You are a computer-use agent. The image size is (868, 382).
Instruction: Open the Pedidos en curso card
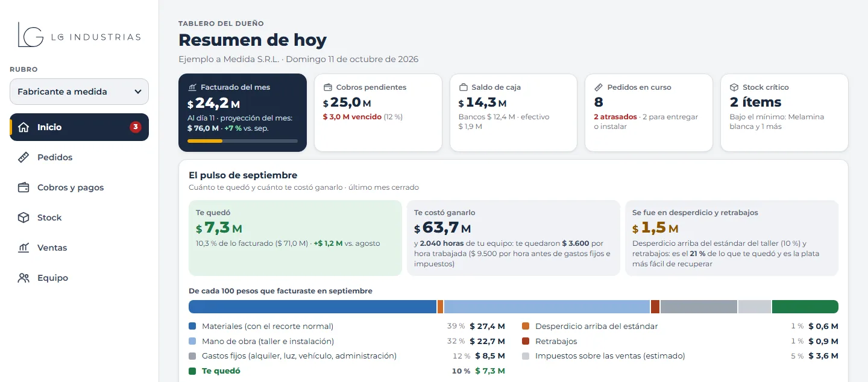pyautogui.click(x=649, y=113)
